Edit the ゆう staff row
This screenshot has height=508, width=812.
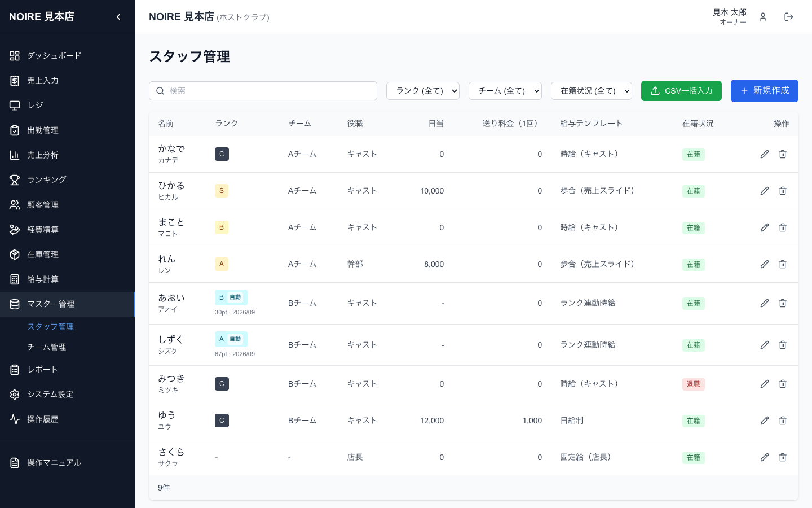765,421
